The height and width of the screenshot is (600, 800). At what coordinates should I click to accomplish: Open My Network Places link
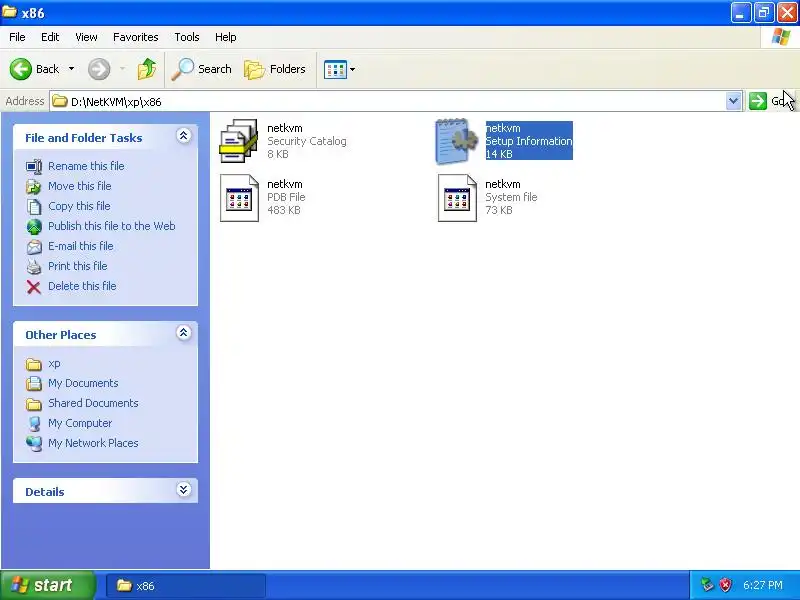coord(93,443)
